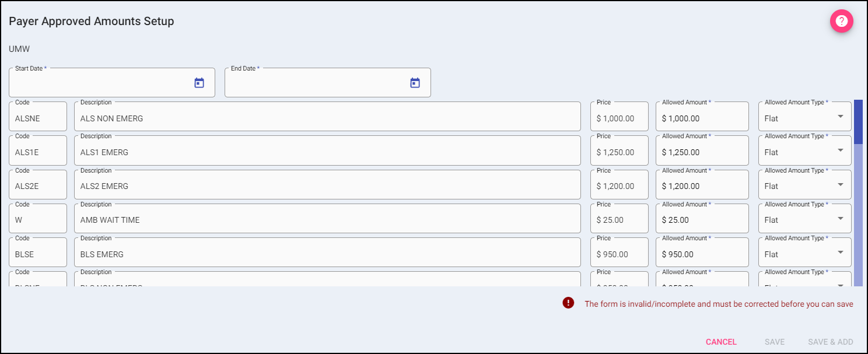Edit the $950.00 Allowed Amount for BLS EMERG
The height and width of the screenshot is (354, 868).
(x=702, y=254)
